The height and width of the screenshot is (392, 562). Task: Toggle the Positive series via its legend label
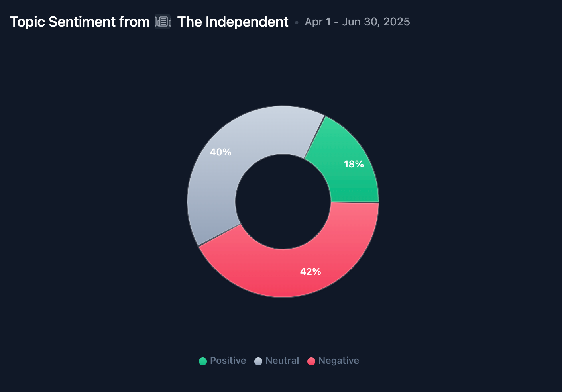click(228, 361)
